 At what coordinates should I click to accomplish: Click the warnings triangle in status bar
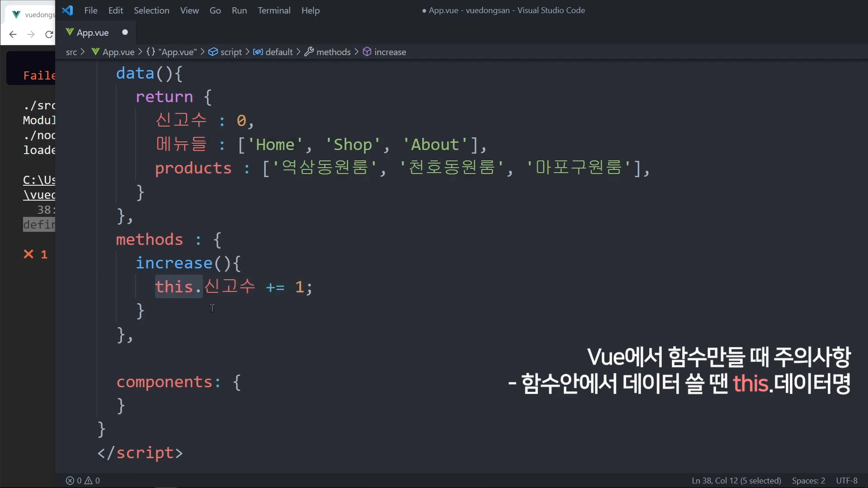coord(89,480)
